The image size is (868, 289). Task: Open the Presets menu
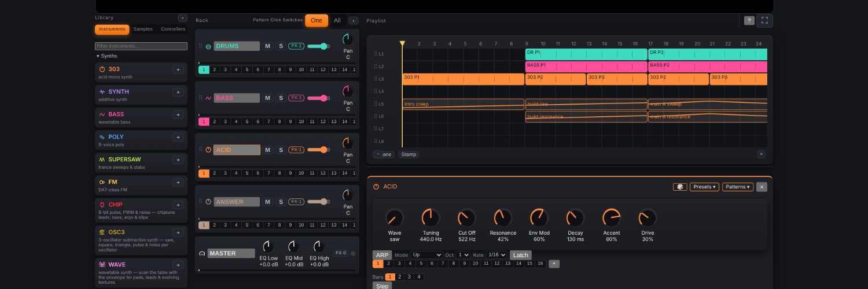704,187
